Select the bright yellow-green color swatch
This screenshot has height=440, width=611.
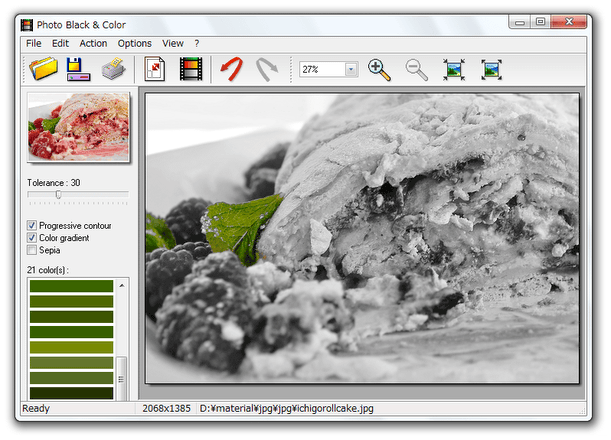point(71,347)
